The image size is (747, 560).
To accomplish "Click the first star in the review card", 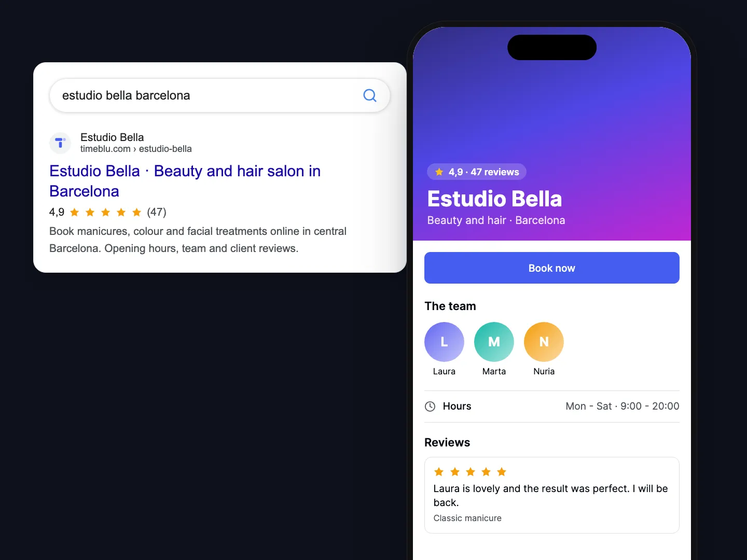I will click(x=439, y=472).
